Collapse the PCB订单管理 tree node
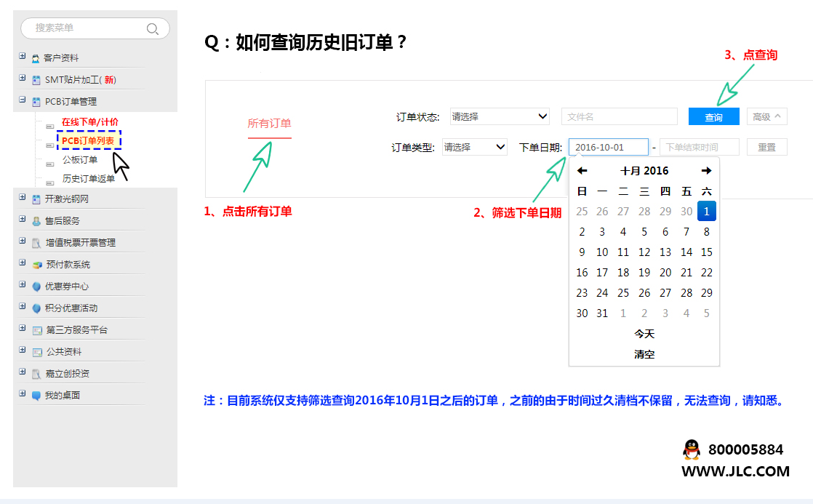 click(23, 100)
